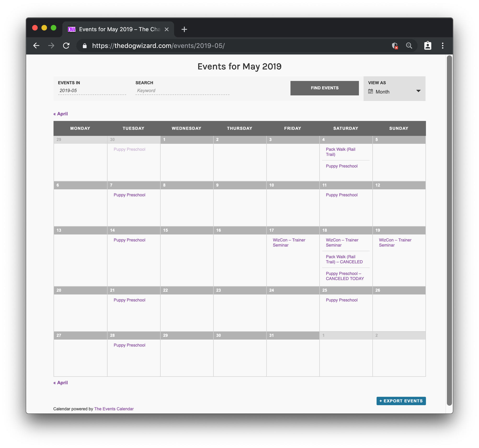Click the search magnifier icon in toolbar
The width and height of the screenshot is (479, 448).
pyautogui.click(x=409, y=45)
